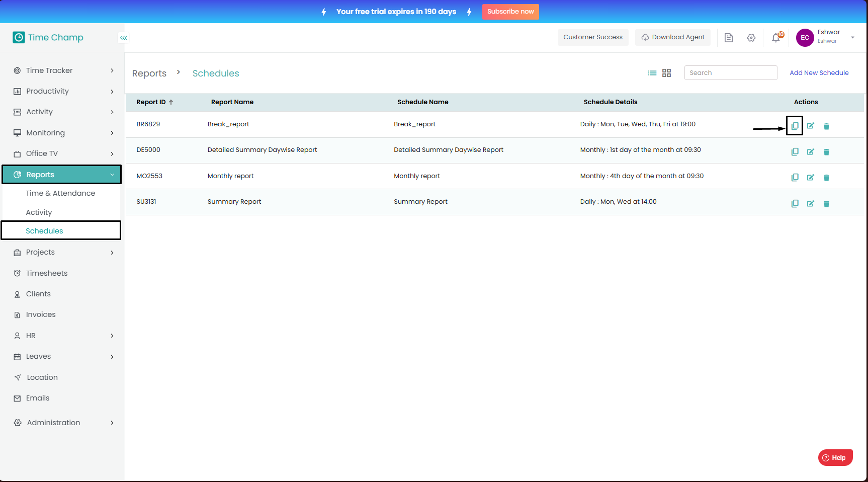Copy the Detailed Summary Daywise Report schedule
This screenshot has width=868, height=482.
point(795,151)
